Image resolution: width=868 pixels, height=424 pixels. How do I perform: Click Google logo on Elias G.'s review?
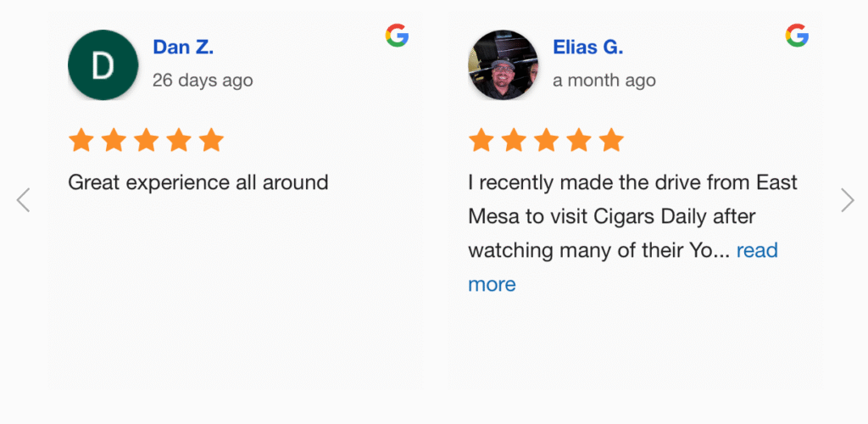click(797, 36)
